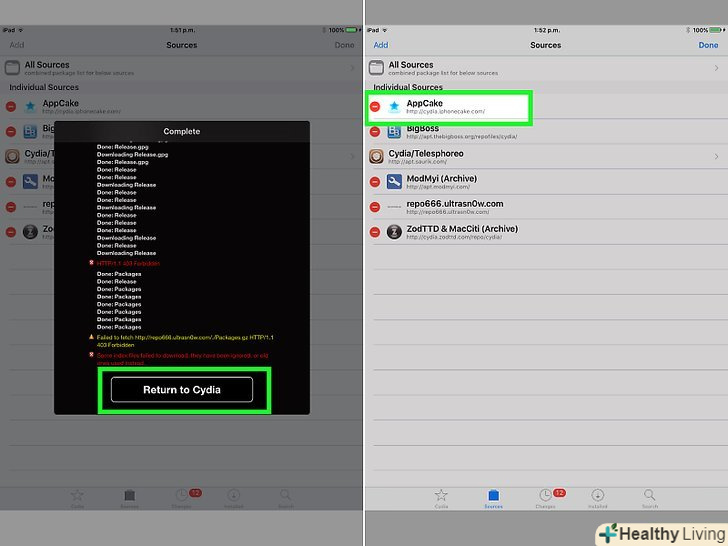Tap Return to Cydia button

[x=182, y=390]
